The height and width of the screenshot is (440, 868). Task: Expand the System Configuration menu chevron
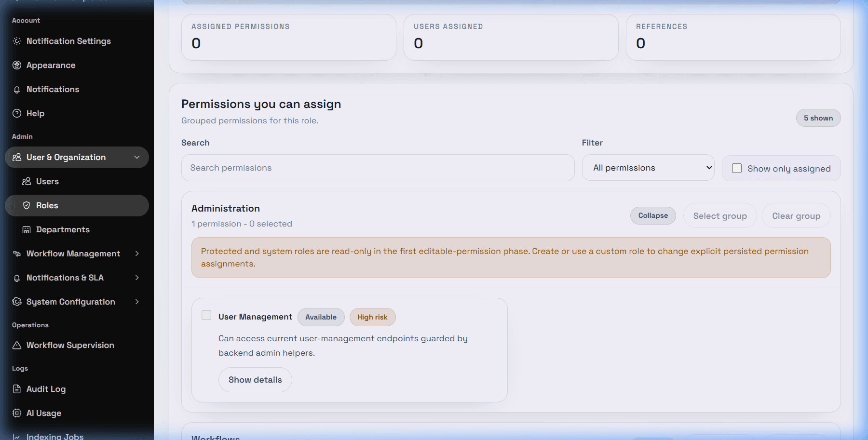[137, 302]
